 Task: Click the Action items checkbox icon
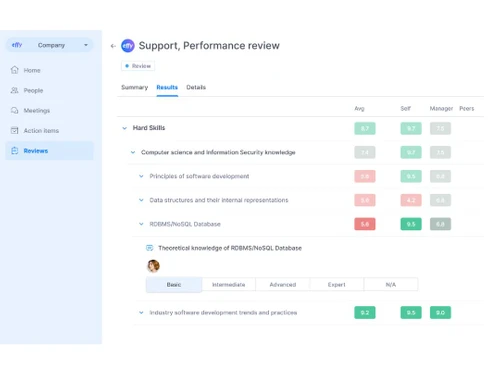[x=15, y=130]
